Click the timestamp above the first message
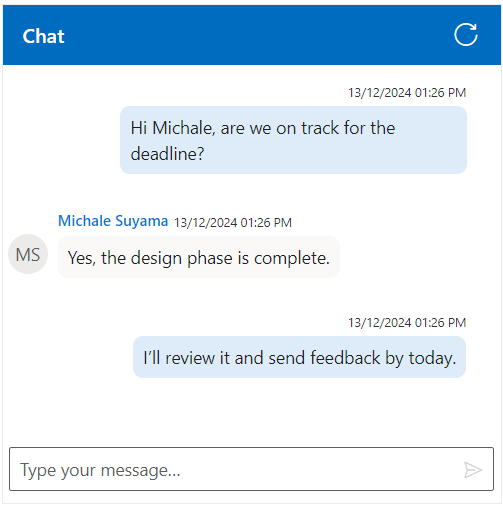The height and width of the screenshot is (506, 503). [407, 93]
